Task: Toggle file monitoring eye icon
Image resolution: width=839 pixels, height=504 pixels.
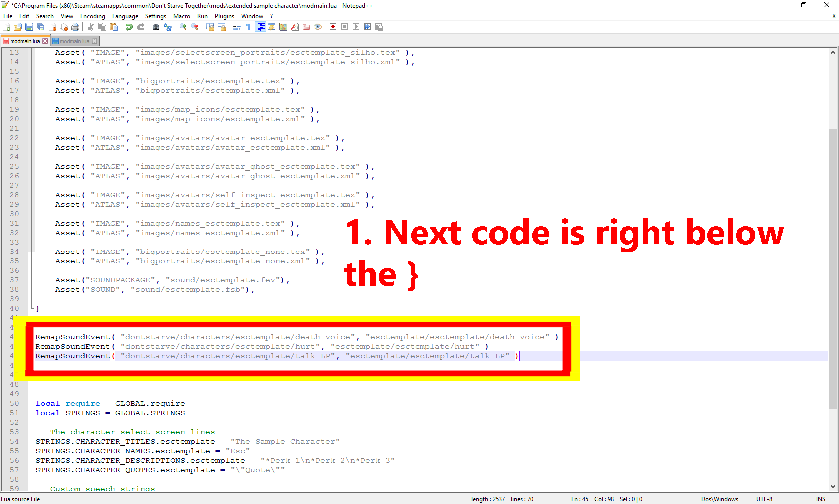Action: 318,27
